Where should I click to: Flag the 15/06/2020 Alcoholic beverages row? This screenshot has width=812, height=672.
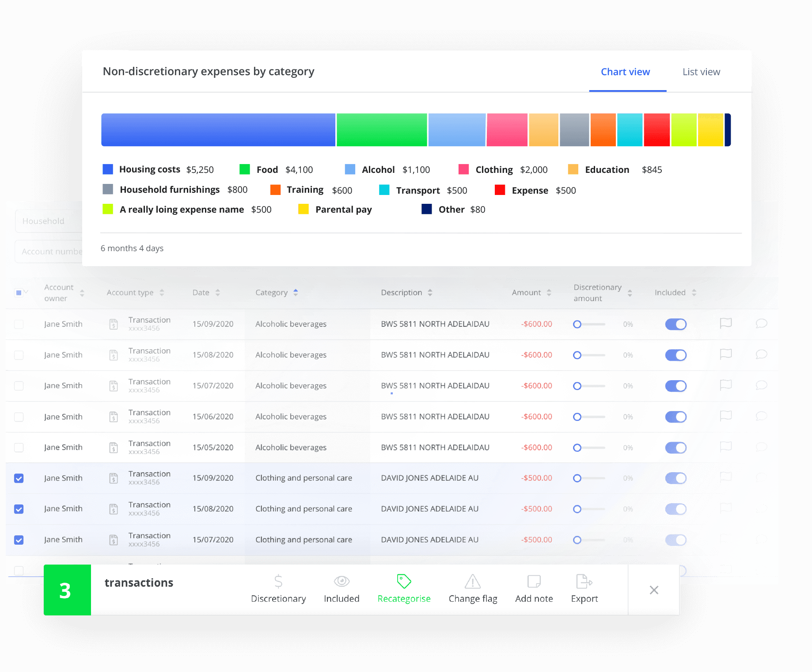(726, 416)
